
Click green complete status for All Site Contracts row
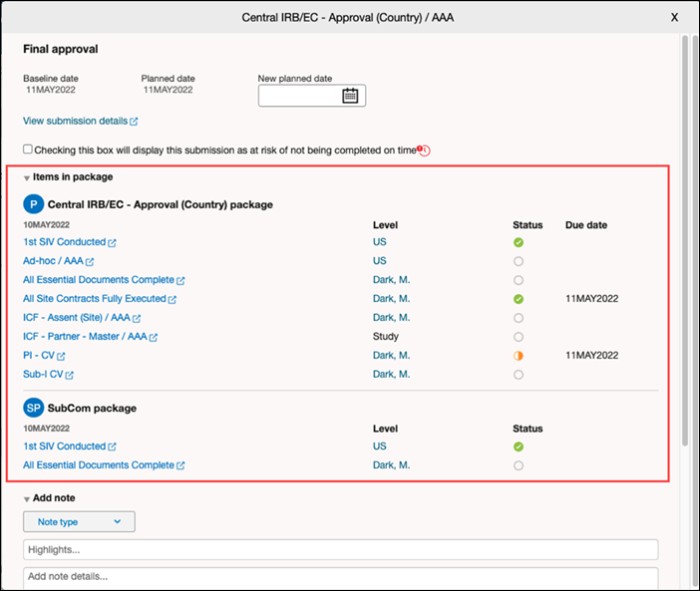point(519,299)
